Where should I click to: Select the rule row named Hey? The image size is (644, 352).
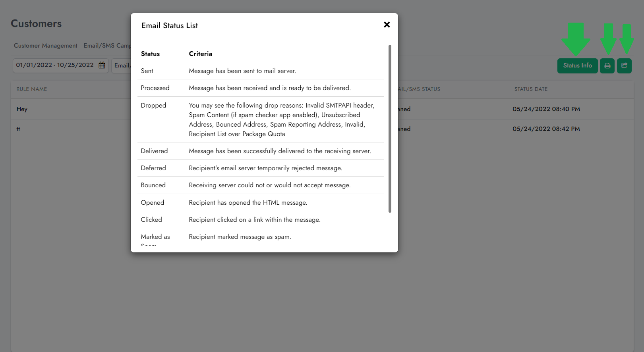point(22,109)
